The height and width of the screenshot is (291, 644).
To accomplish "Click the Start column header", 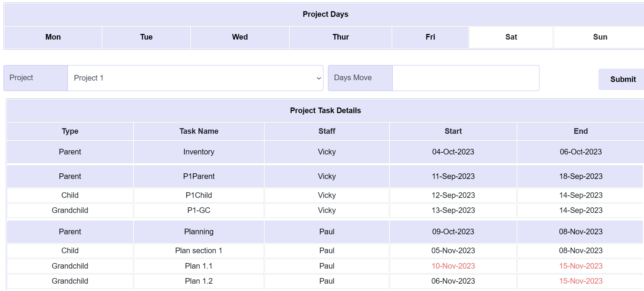I will pyautogui.click(x=453, y=131).
